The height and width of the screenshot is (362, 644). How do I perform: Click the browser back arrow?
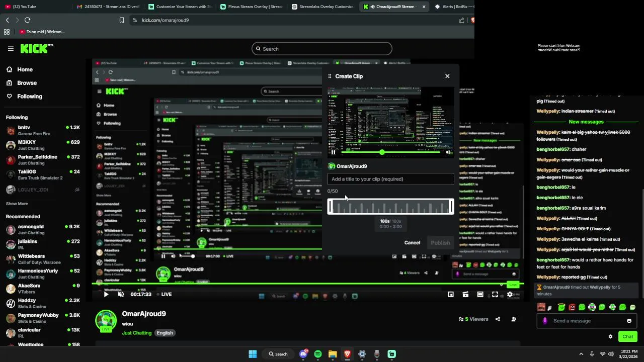pos(7,20)
